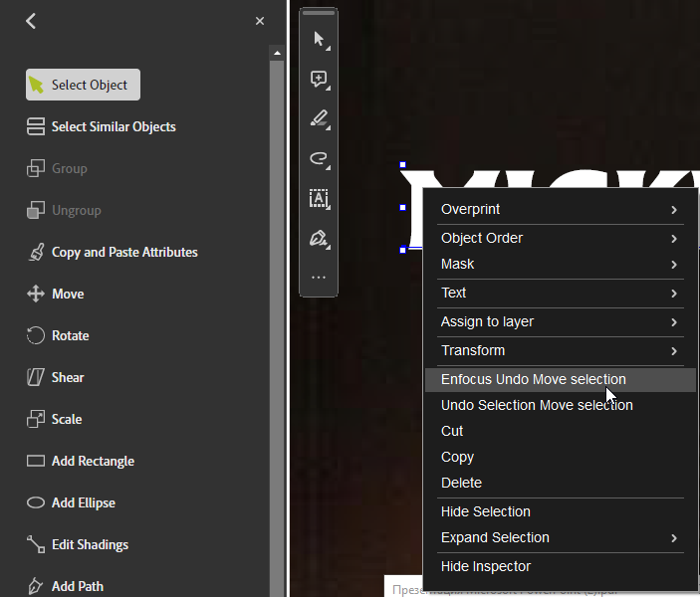Open the Expand Selection submenu
This screenshot has width=700, height=597.
[561, 537]
